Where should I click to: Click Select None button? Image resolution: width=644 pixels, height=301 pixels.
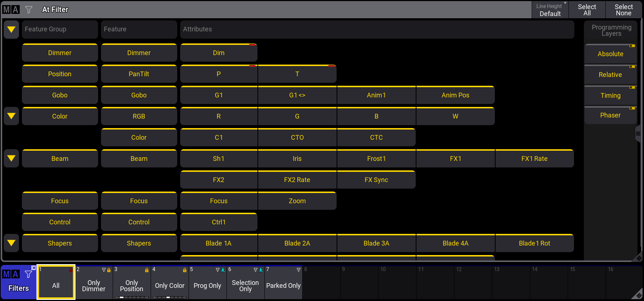(624, 10)
